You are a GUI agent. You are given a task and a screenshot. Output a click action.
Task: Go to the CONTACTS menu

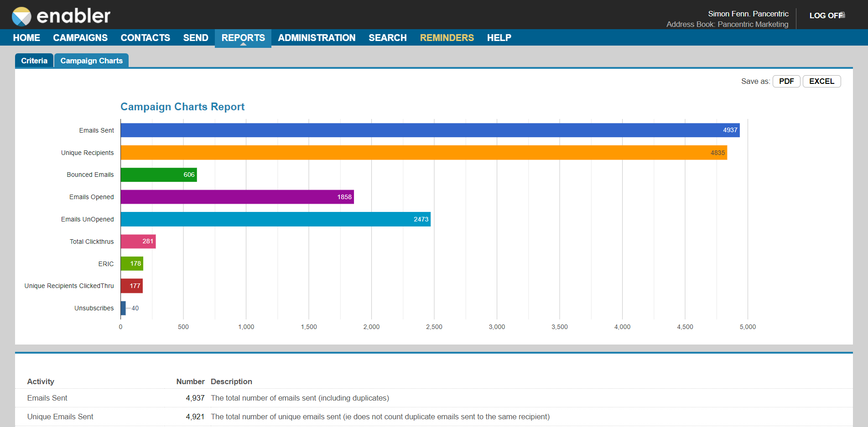[x=145, y=38]
